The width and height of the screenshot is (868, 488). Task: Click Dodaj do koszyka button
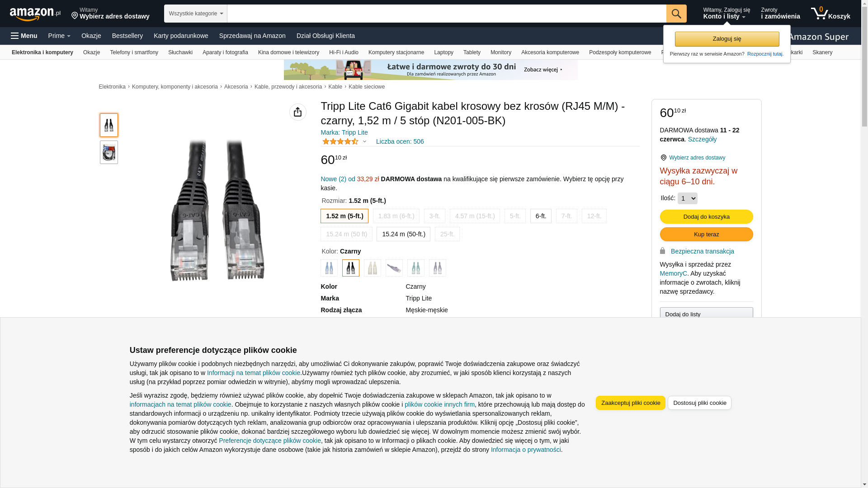(706, 216)
